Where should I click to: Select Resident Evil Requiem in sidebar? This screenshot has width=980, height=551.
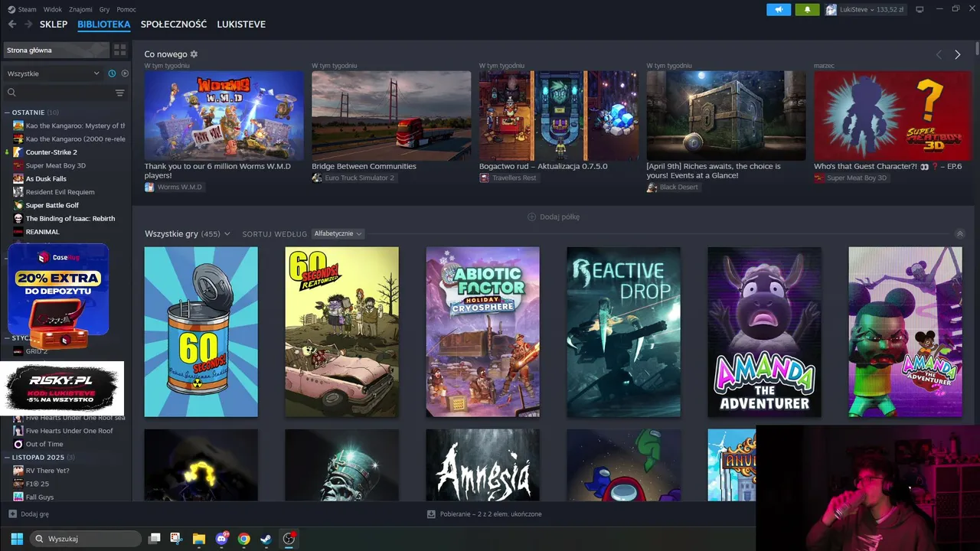pos(60,192)
